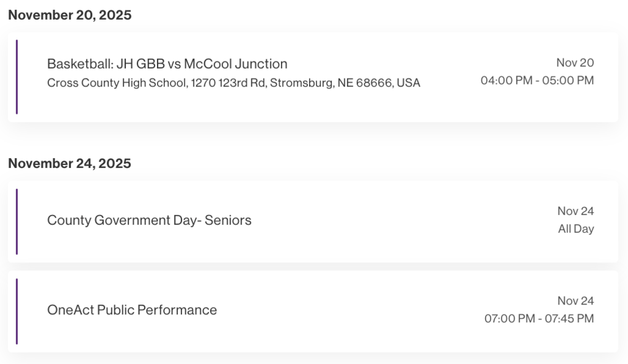
Task: Click purple bar beside OneAct Public Performance
Action: click(17, 311)
